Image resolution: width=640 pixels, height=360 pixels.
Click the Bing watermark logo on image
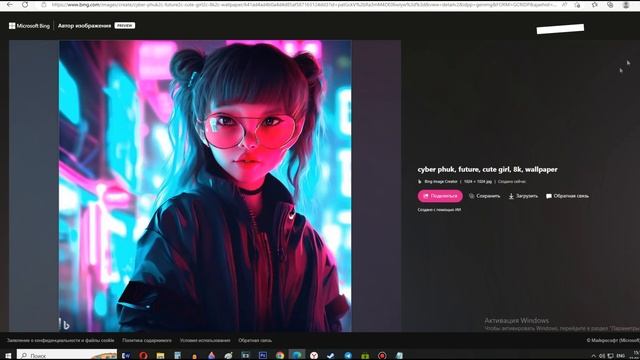tap(66, 325)
